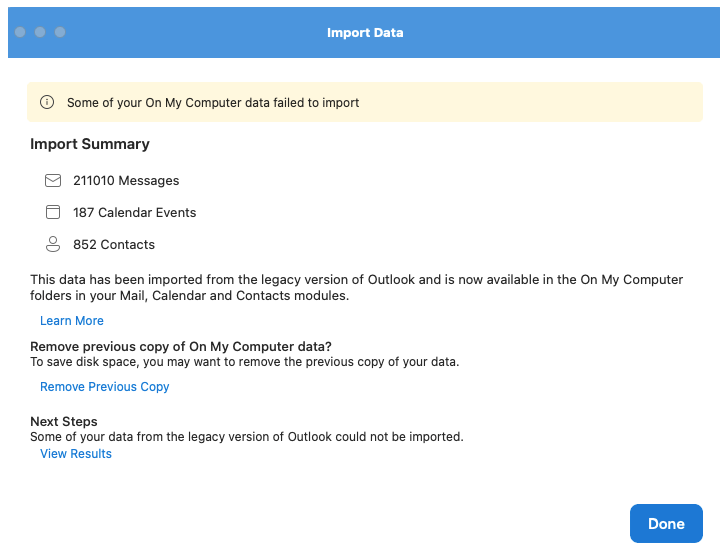Viewport: 727px width, 550px height.
Task: Click the Next Steps heading
Action: (64, 422)
